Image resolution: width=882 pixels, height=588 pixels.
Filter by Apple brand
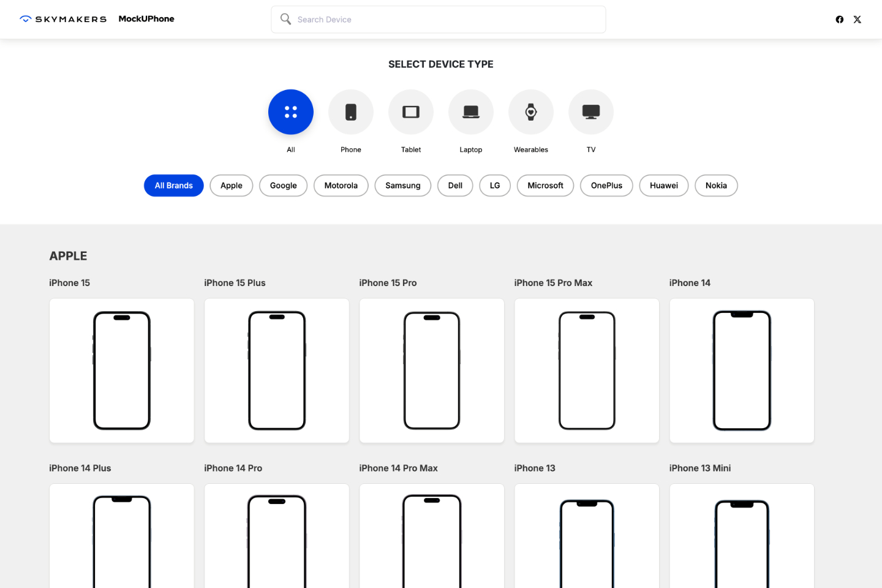pyautogui.click(x=232, y=186)
